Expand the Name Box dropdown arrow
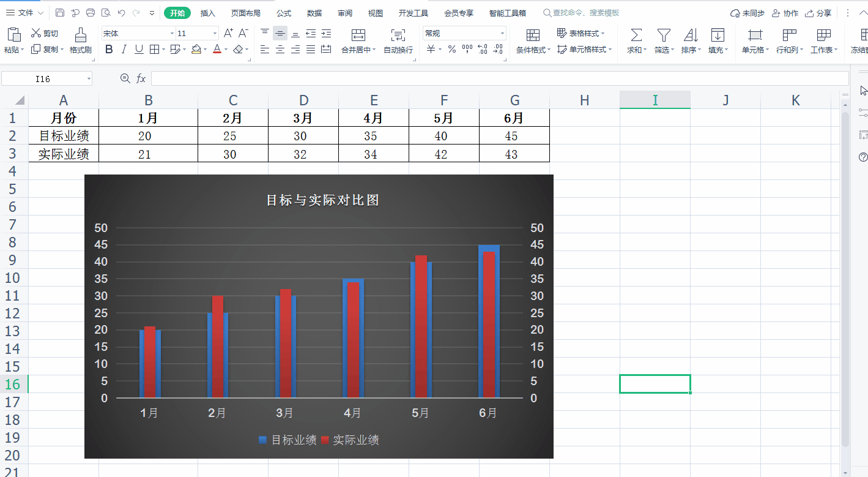The width and height of the screenshot is (868, 477). tap(89, 79)
